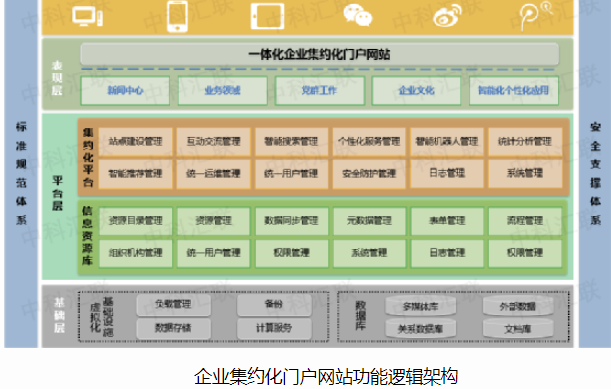Click the mobile phone icon
The height and width of the screenshot is (389, 611).
pyautogui.click(x=177, y=16)
